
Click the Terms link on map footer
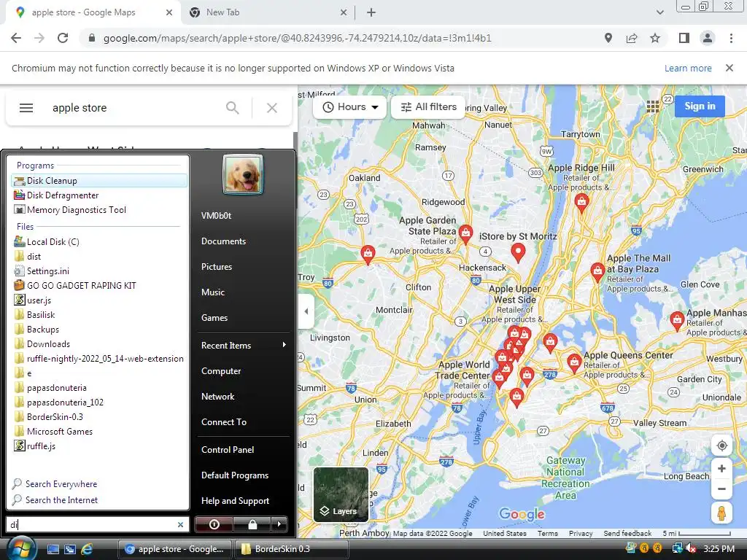(x=547, y=533)
